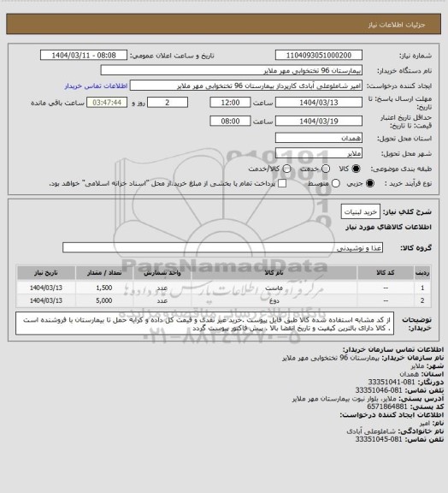Click row number 2 in the goods table
This screenshot has height=493, width=448.
[422, 300]
